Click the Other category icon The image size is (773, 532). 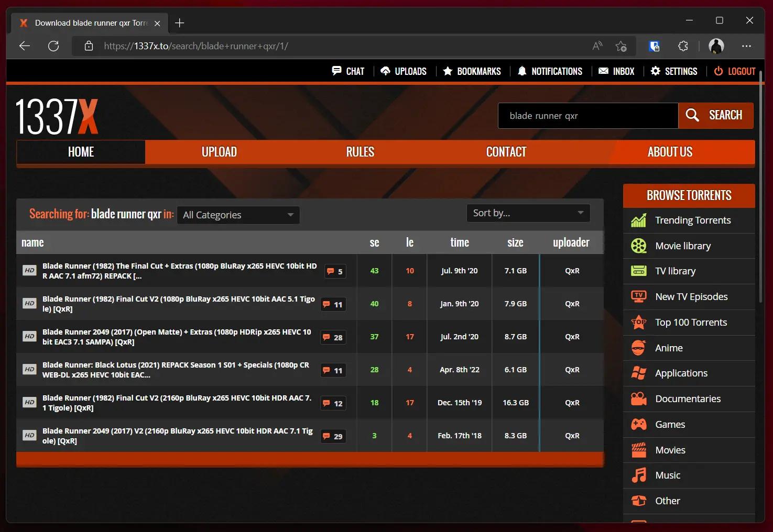(638, 501)
